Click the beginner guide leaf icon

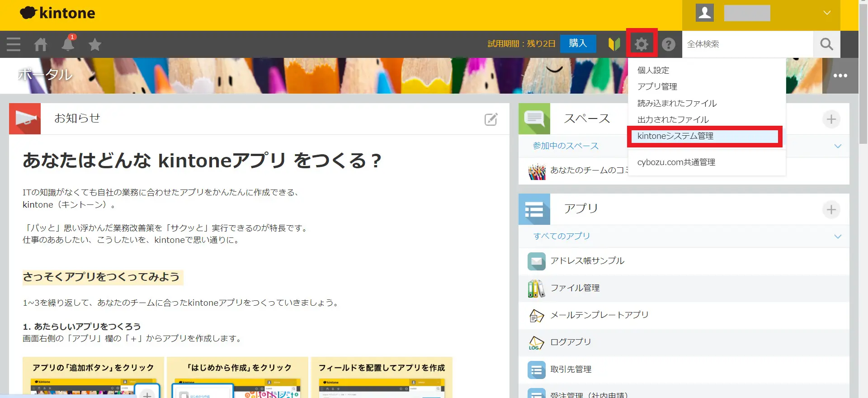[x=614, y=44]
